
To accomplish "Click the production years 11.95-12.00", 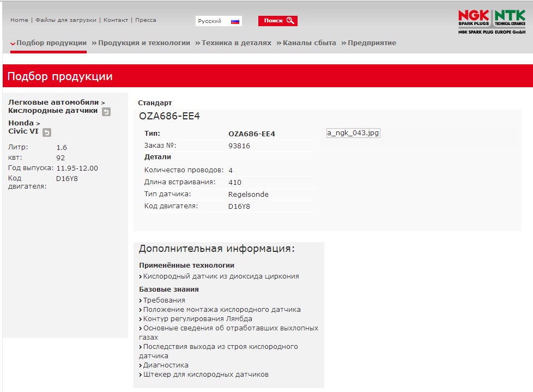I will 77,168.
